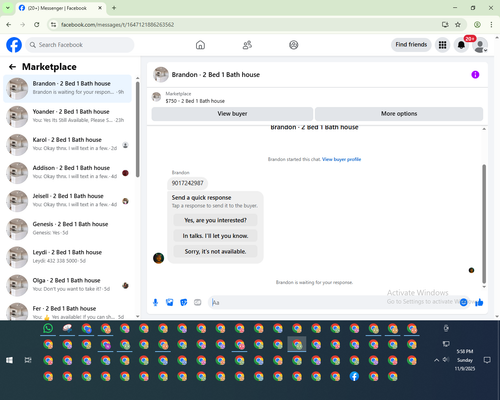Screen dimensions: 500x400
Task: Click the chat messages scrollbar
Action: tap(484, 223)
